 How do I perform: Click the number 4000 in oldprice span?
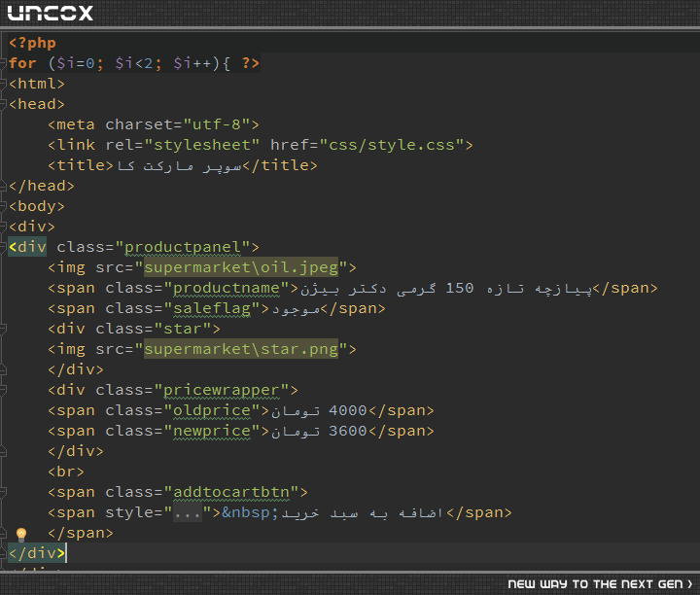pos(348,410)
